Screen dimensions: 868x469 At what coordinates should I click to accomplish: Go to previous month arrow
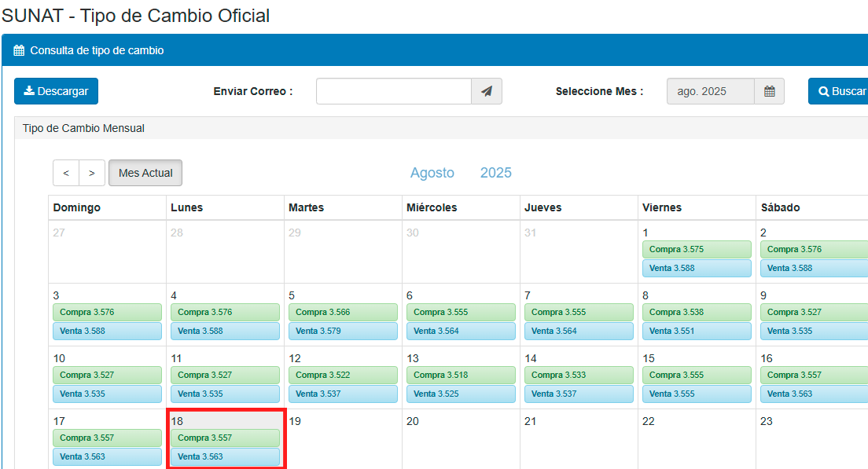point(66,173)
